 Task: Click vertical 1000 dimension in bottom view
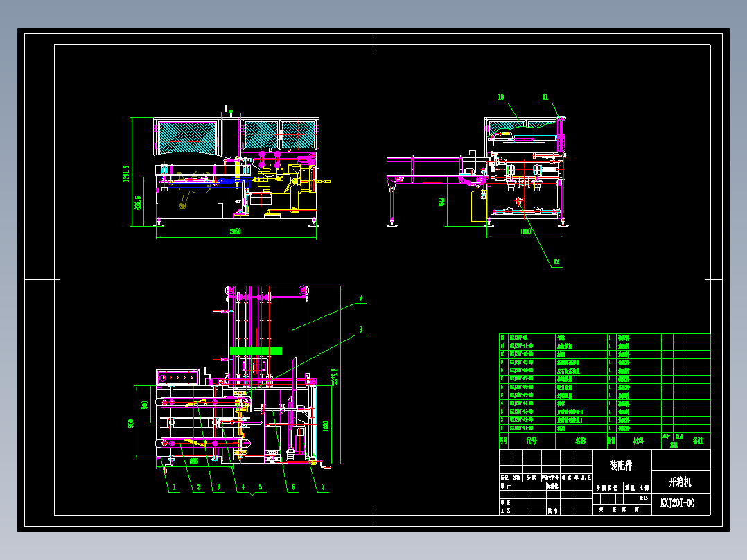(326, 426)
